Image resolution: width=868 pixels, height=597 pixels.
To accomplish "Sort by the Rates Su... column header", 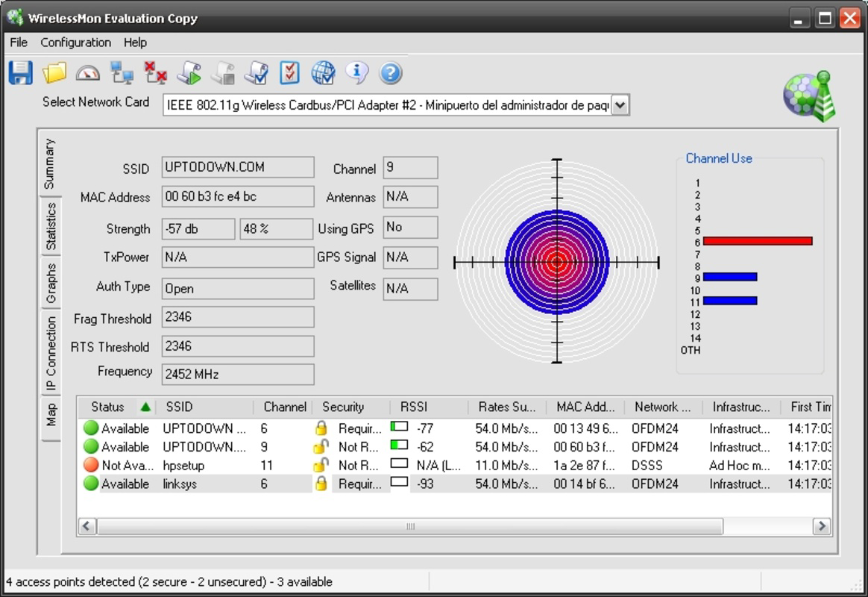I will 507,407.
